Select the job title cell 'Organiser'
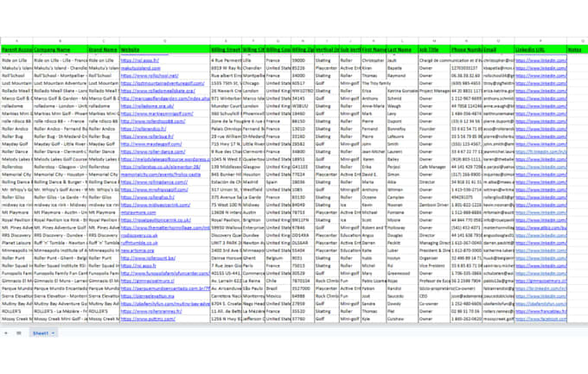 point(434,258)
